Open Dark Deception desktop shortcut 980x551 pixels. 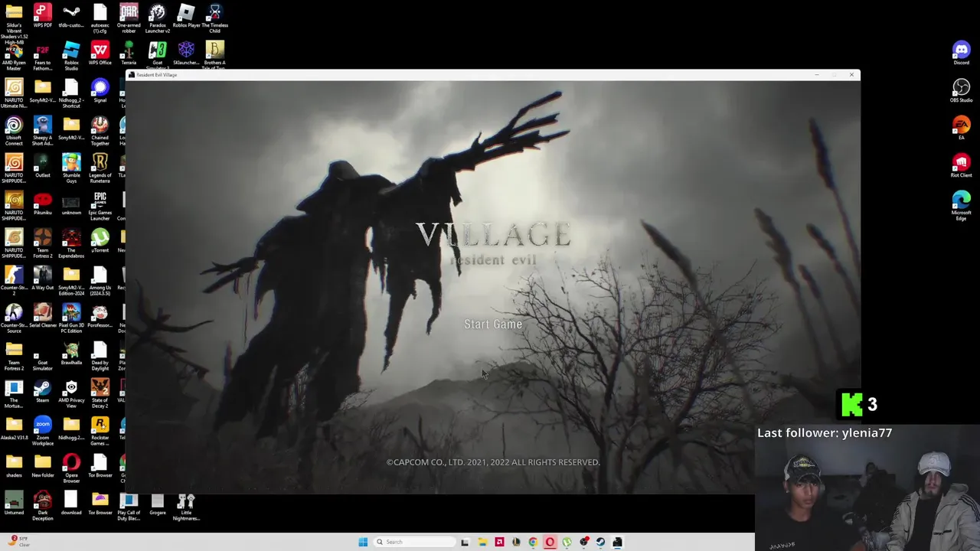pos(43,506)
